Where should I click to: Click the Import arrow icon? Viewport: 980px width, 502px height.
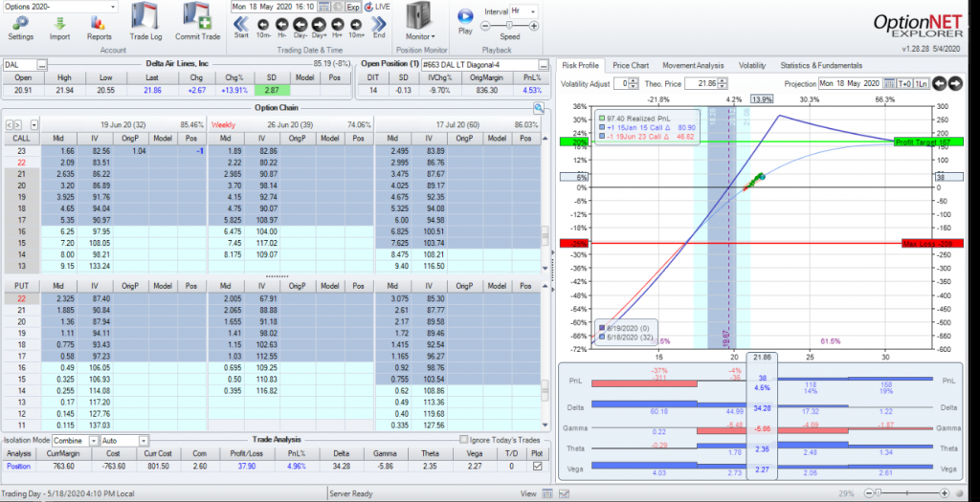[60, 23]
